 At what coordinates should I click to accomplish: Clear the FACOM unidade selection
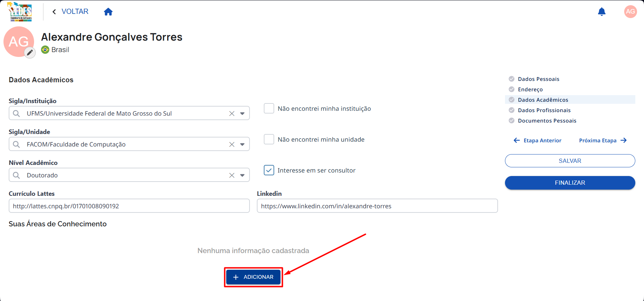click(232, 144)
